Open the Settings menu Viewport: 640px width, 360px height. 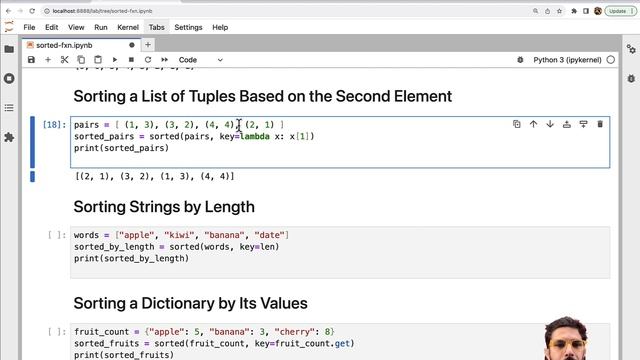[188, 27]
